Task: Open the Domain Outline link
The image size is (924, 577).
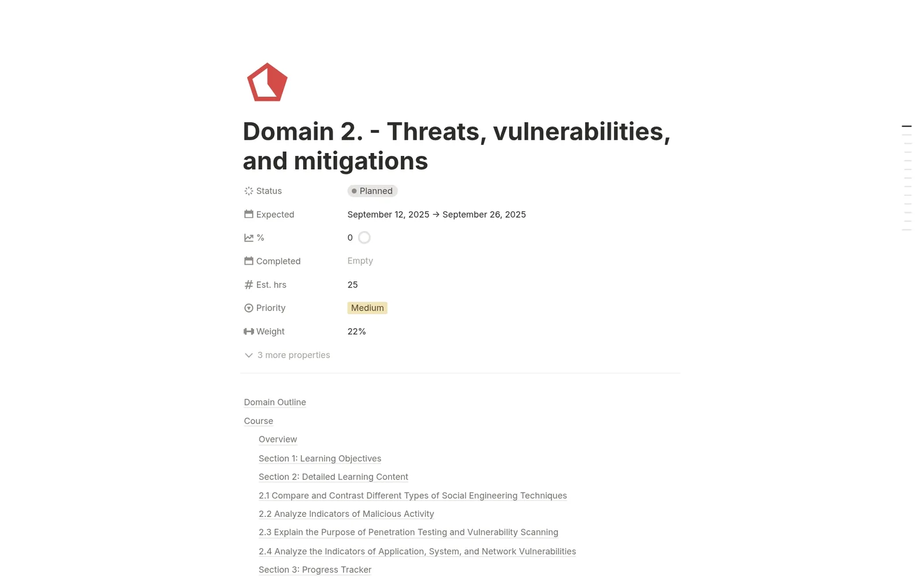Action: click(x=275, y=402)
